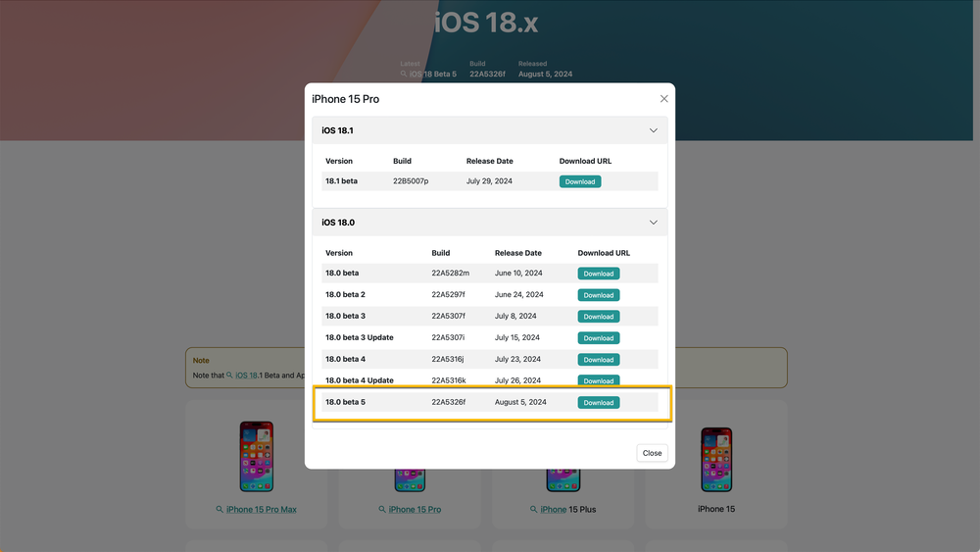The image size is (980, 552).
Task: Click search icon in the Note box
Action: (229, 376)
